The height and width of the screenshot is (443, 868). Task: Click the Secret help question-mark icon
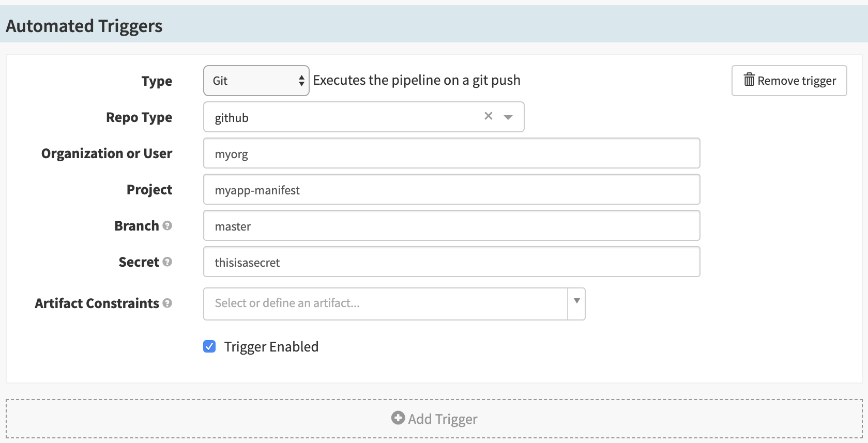[x=167, y=262]
